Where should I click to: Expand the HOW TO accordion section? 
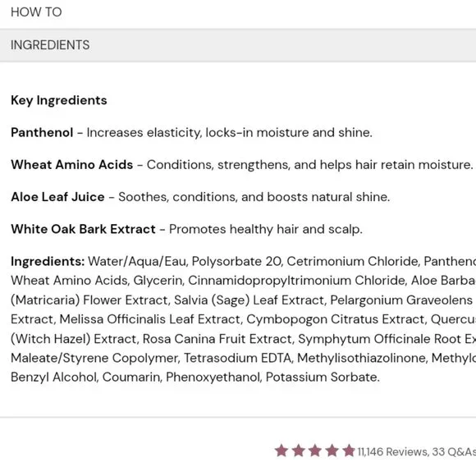pyautogui.click(x=238, y=12)
